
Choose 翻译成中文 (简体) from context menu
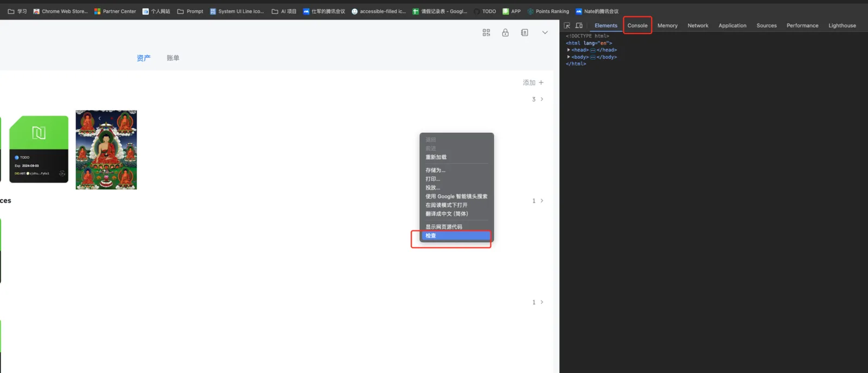point(457,214)
